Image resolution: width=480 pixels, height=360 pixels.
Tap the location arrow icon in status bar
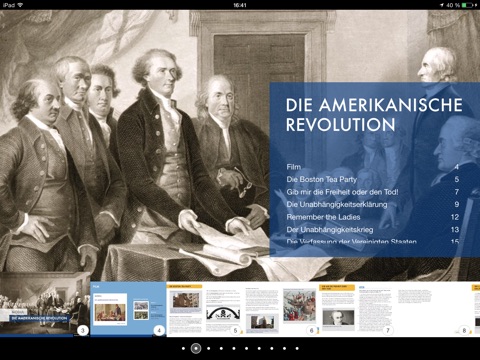coord(442,5)
